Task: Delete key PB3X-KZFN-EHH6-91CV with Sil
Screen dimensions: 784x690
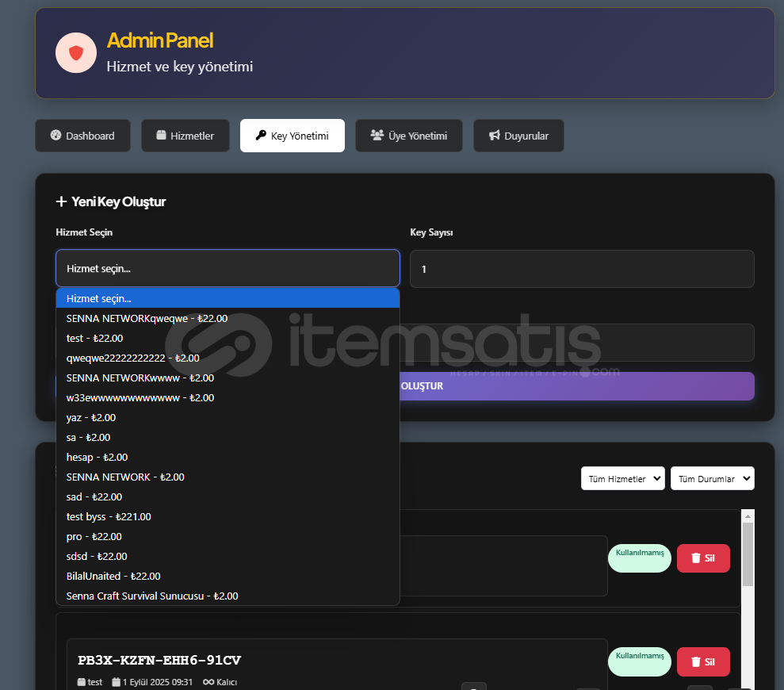Action: point(703,661)
